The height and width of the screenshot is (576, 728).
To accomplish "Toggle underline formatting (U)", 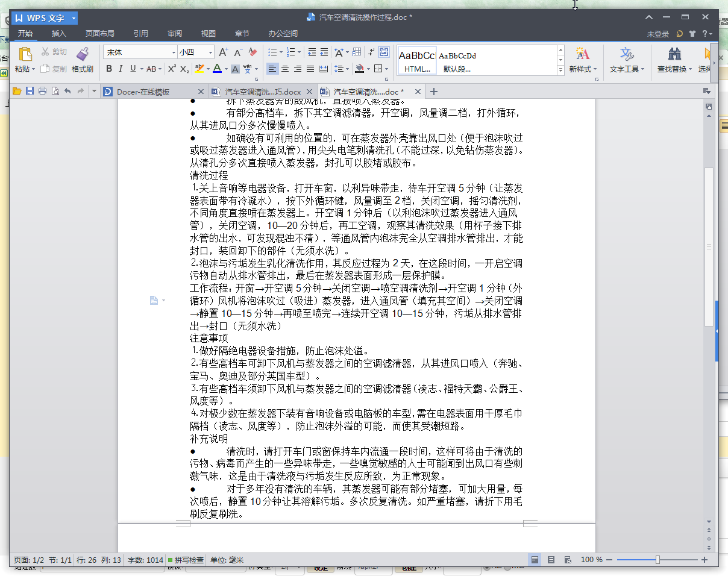I will [133, 69].
